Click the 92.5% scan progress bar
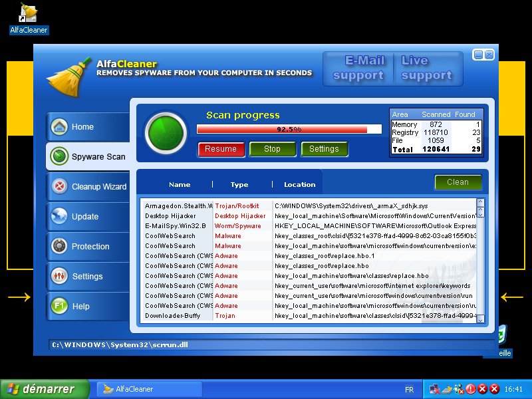The width and height of the screenshot is (532, 399). pyautogui.click(x=289, y=129)
